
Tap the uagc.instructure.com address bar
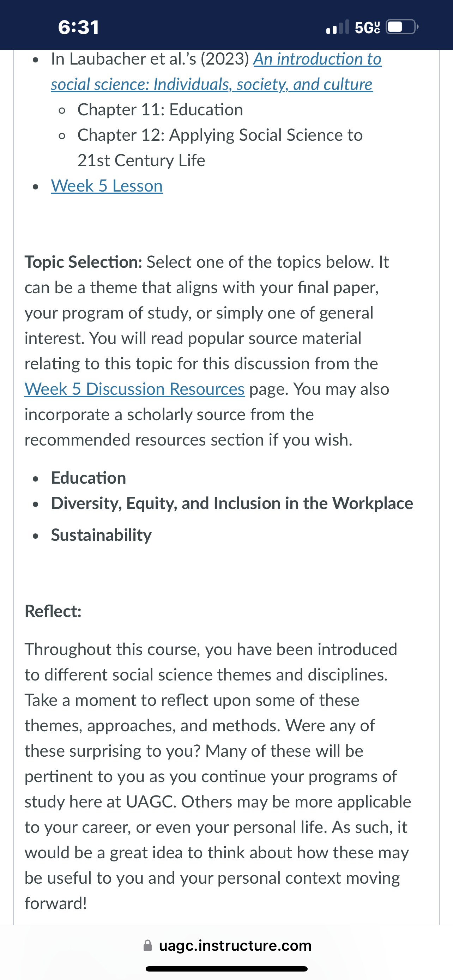pyautogui.click(x=227, y=945)
